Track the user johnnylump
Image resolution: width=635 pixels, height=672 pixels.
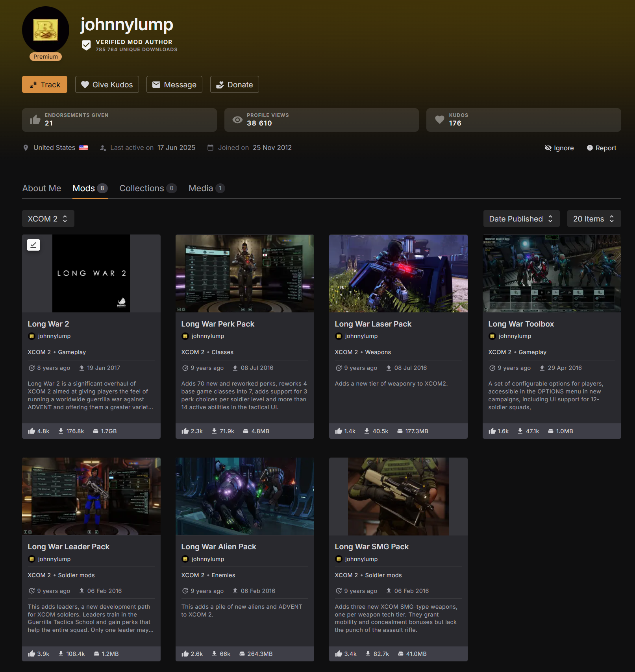[45, 85]
